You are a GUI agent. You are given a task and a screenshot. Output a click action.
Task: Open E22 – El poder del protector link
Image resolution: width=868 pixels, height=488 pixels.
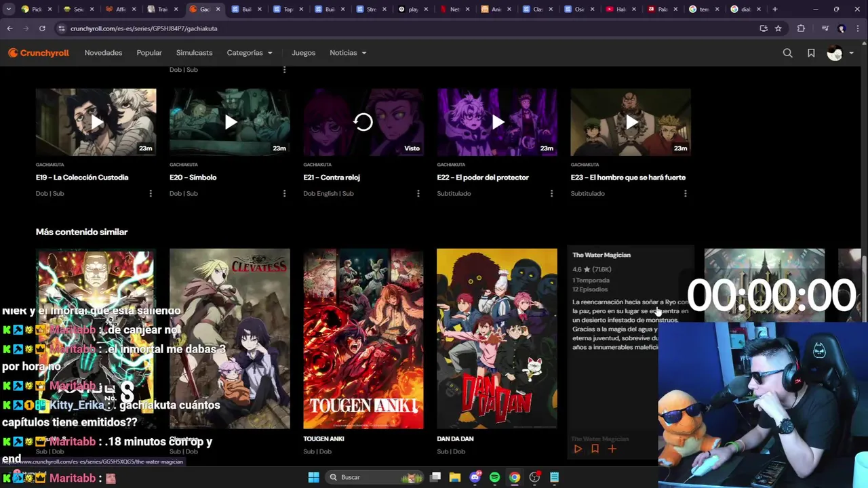pos(483,178)
